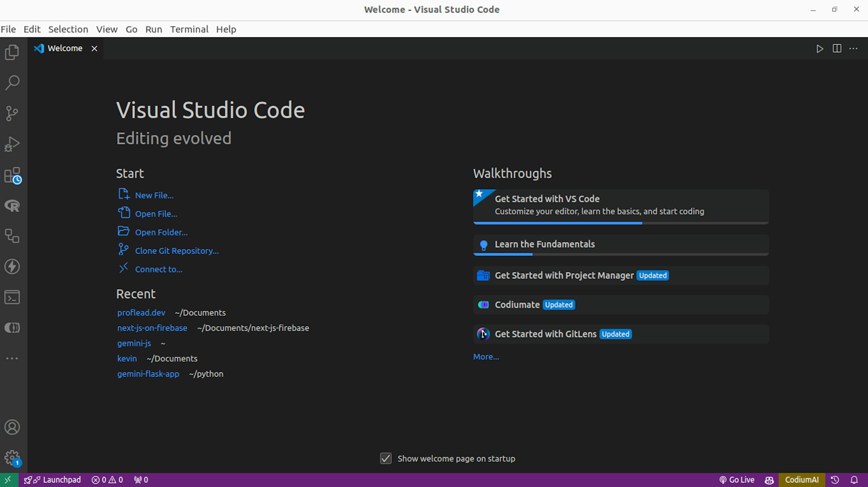Image resolution: width=868 pixels, height=487 pixels.
Task: Uncheck Show welcome page on startup
Action: pos(386,458)
